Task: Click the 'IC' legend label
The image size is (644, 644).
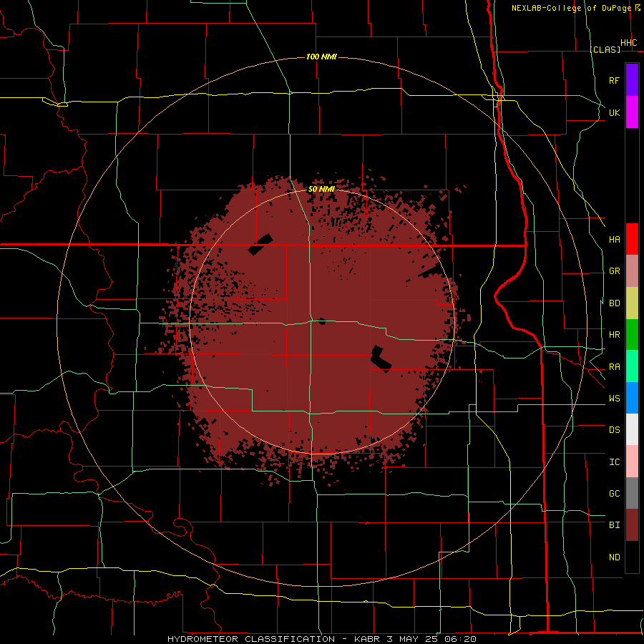Action: point(614,462)
